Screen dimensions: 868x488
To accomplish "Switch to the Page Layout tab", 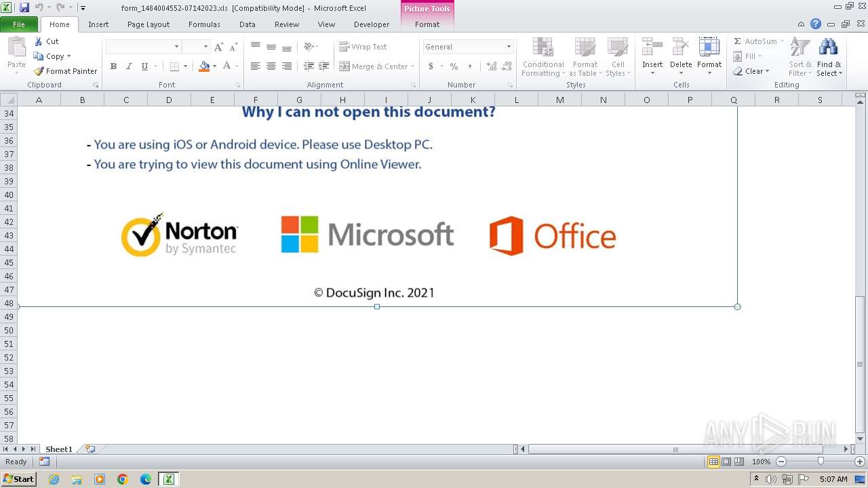I will click(149, 24).
